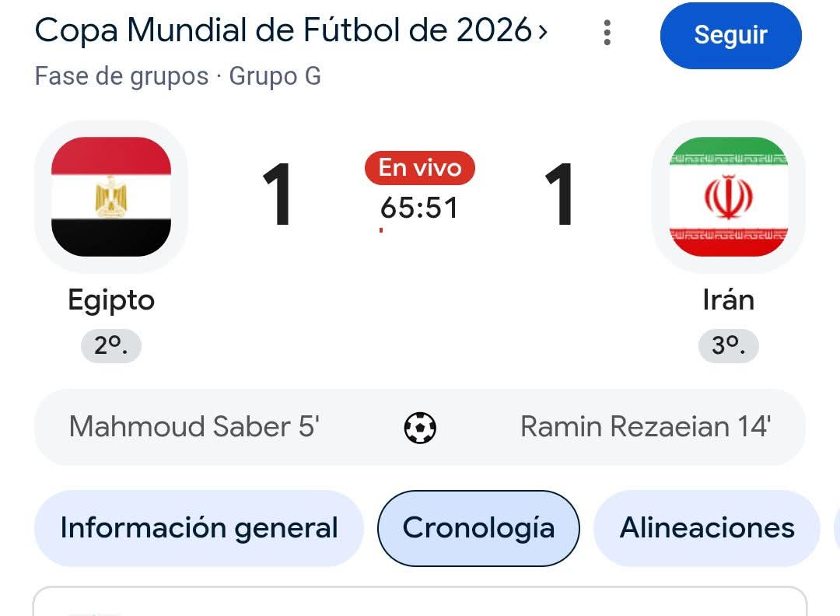840x616 pixels.
Task: Click Egypt's 2º ranking badge
Action: (111, 345)
